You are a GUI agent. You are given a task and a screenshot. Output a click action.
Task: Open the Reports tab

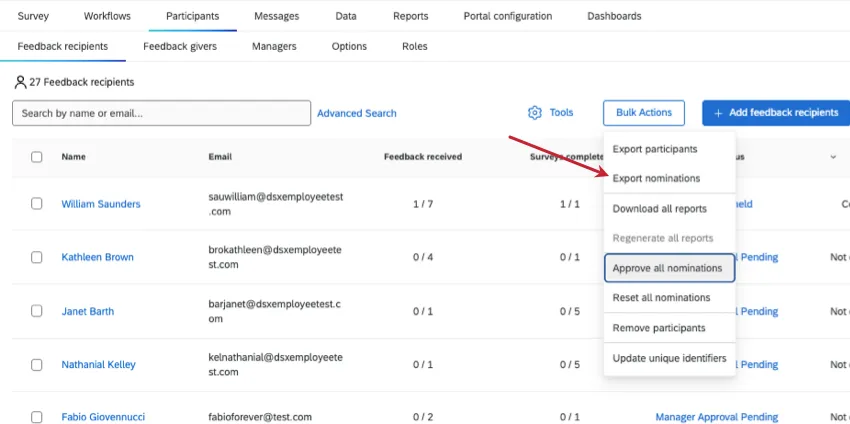point(410,16)
